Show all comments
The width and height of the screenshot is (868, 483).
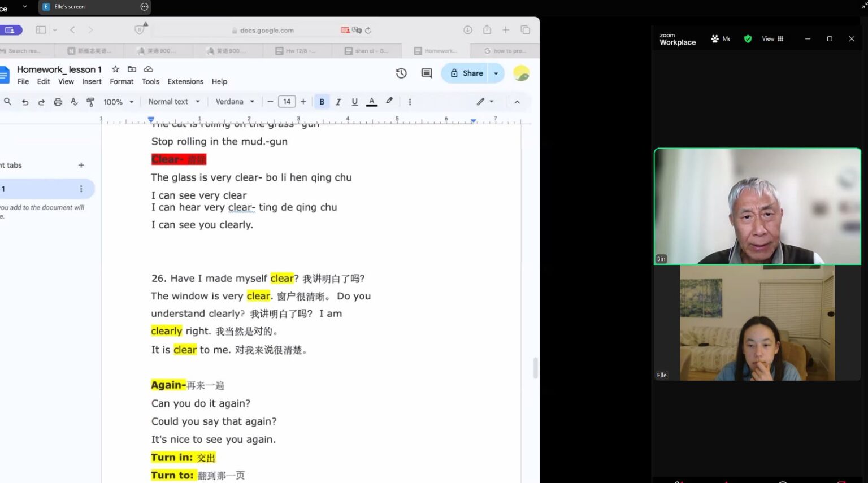pyautogui.click(x=427, y=73)
